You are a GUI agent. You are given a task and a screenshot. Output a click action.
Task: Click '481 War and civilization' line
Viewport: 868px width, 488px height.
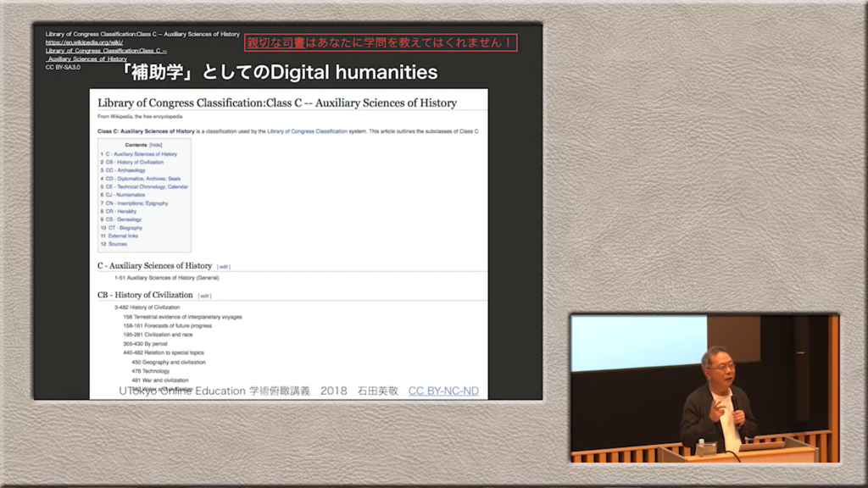(160, 380)
